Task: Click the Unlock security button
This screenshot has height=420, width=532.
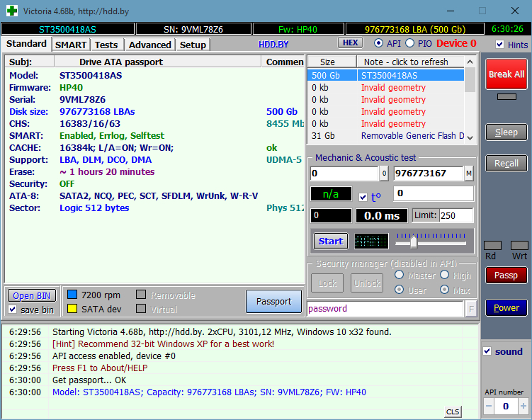Action: click(x=367, y=283)
